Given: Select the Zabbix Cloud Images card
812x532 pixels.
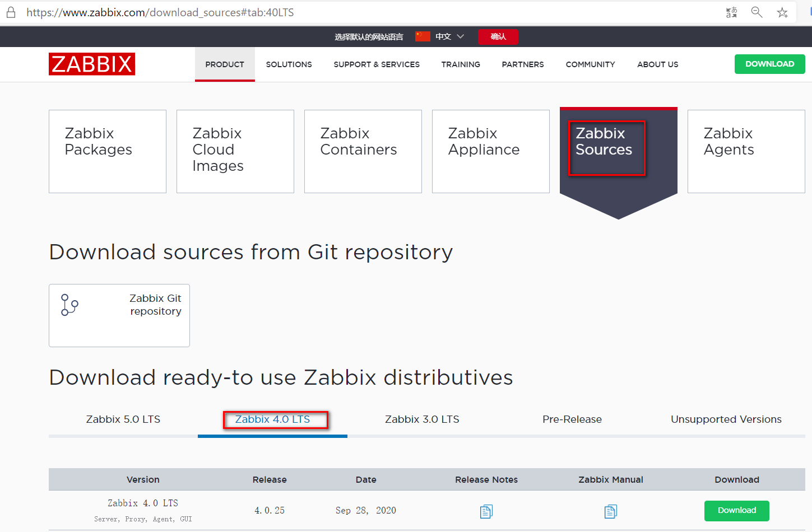Looking at the screenshot, I should point(235,151).
